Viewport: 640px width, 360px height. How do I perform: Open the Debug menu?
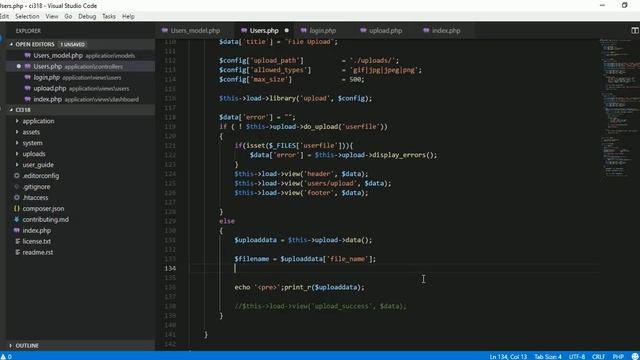pos(87,16)
